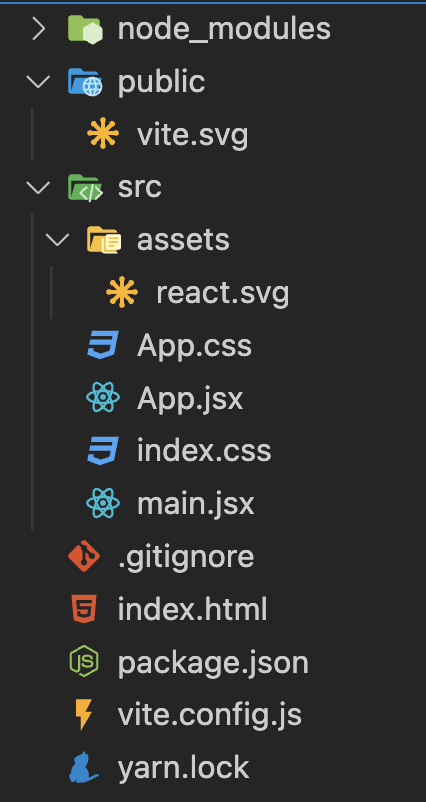Click the green src code folder icon
The image size is (426, 802).
click(x=85, y=188)
